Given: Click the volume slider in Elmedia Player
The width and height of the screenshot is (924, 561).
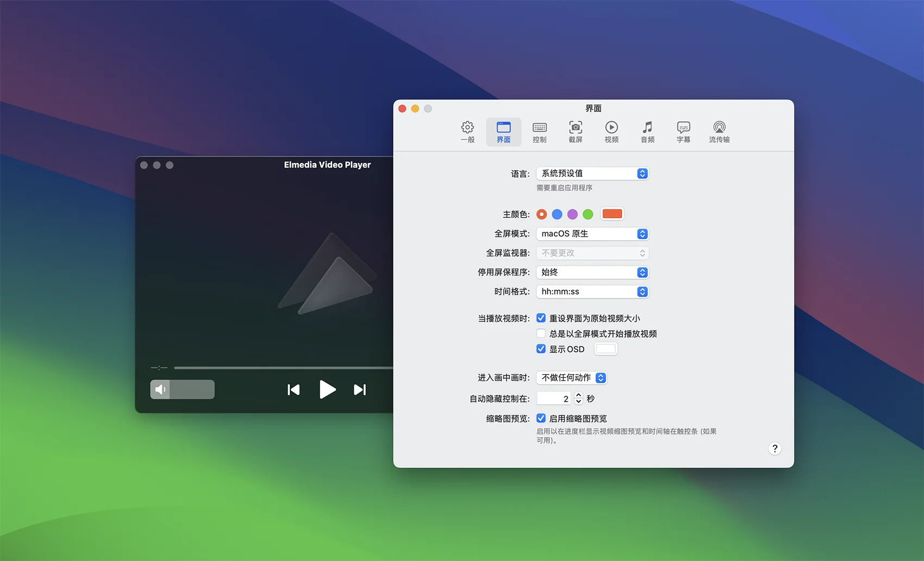Looking at the screenshot, I should pos(192,389).
